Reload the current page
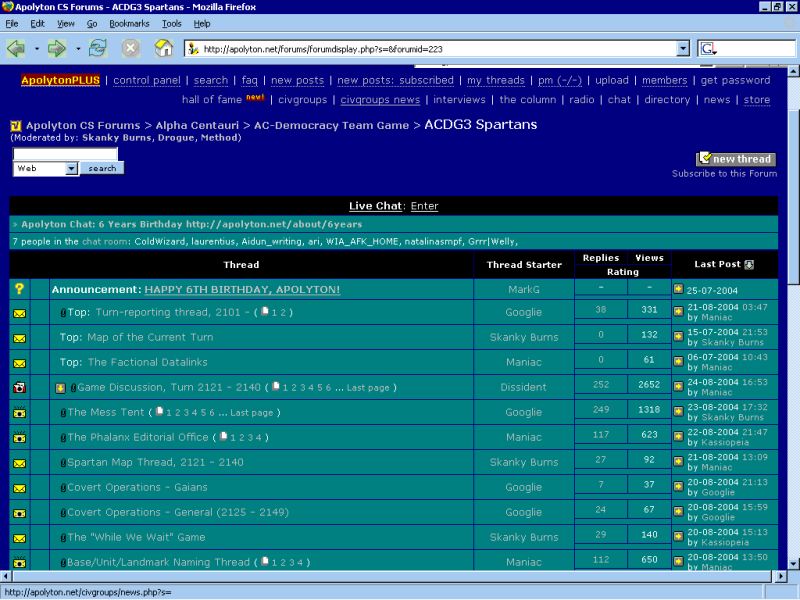 [x=98, y=48]
